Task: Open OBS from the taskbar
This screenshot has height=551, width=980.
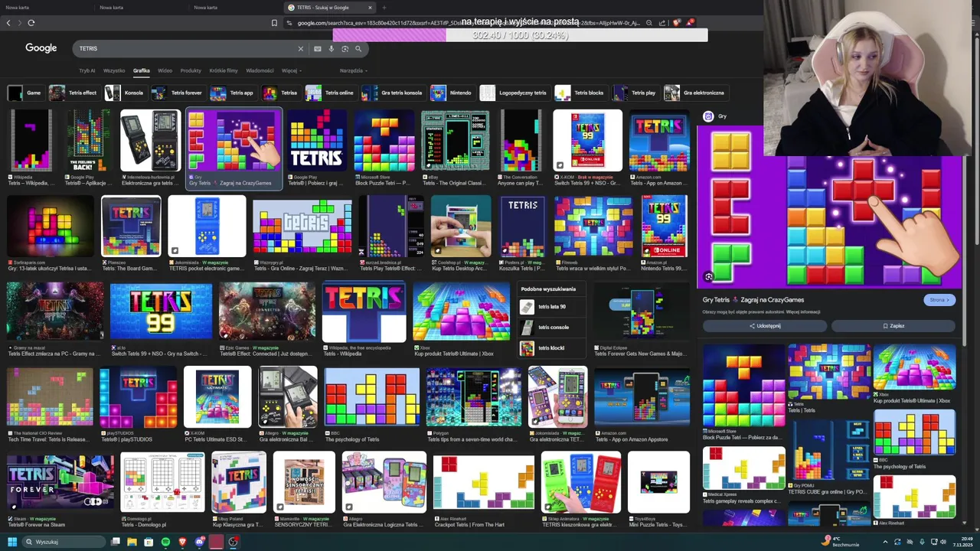Action: (x=234, y=542)
